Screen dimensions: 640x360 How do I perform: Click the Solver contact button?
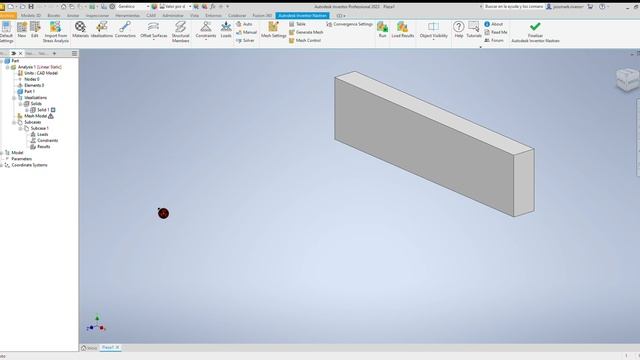pos(245,40)
